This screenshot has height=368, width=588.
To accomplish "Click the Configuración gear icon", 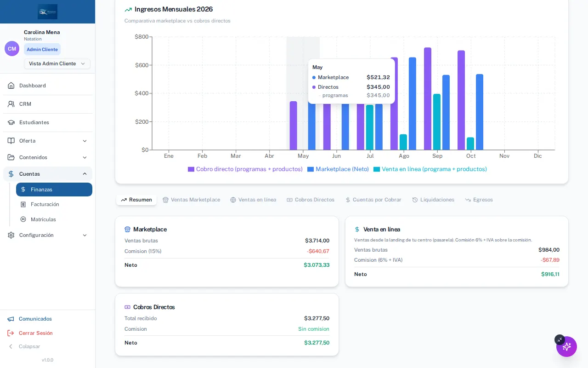I will [11, 235].
